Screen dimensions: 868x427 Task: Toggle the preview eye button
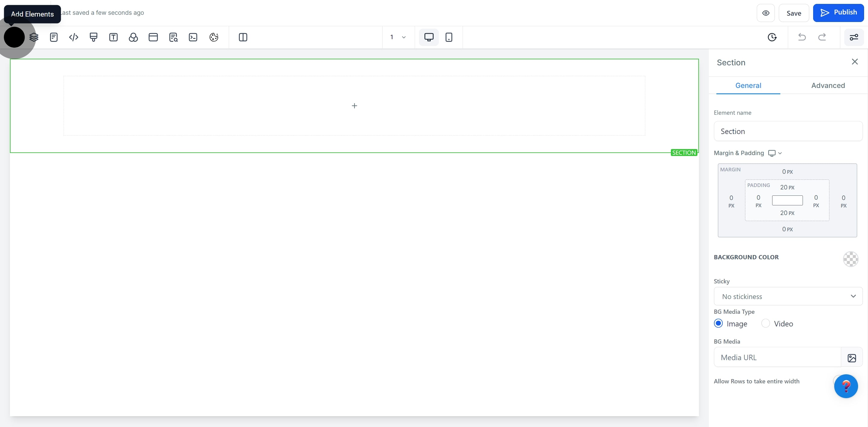tap(766, 13)
